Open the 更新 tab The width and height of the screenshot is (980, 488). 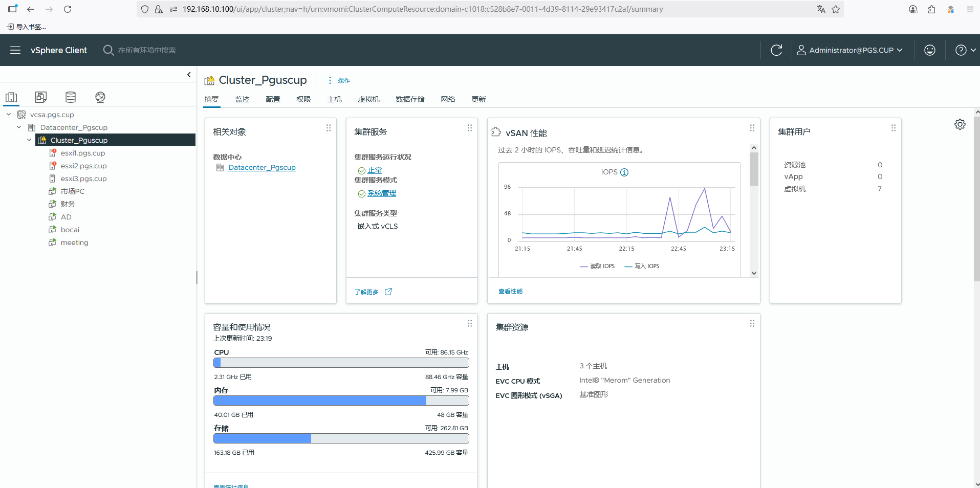(478, 99)
